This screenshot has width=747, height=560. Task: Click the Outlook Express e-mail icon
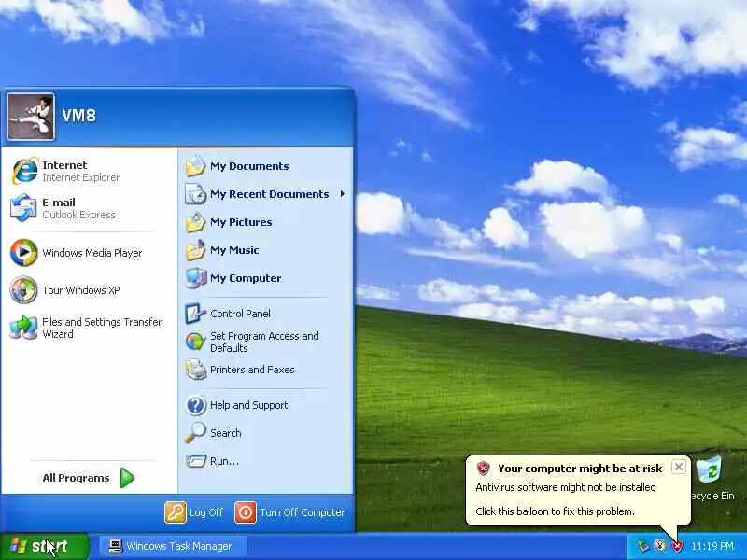pyautogui.click(x=24, y=208)
